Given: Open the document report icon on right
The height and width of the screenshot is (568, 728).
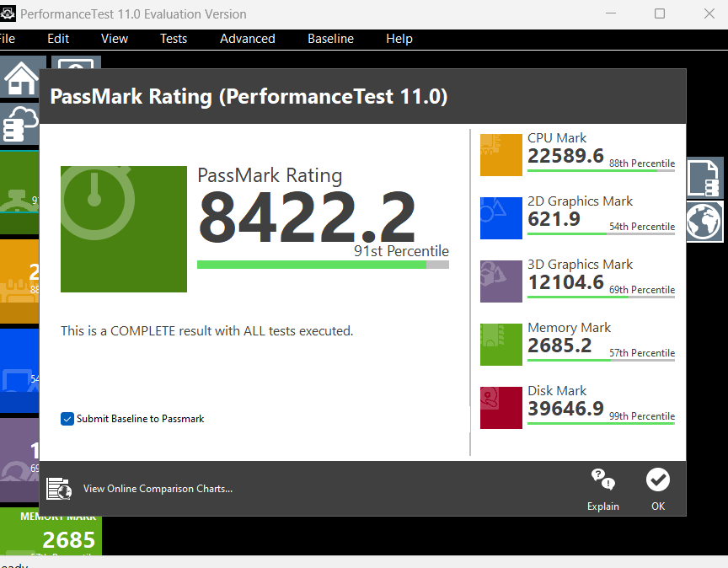Looking at the screenshot, I should [704, 178].
